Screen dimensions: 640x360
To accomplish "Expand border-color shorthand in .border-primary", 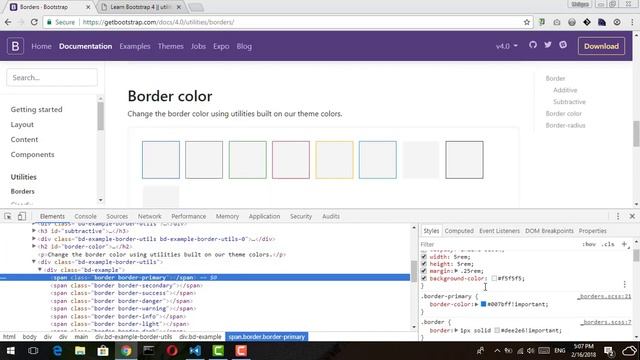I will [x=476, y=304].
